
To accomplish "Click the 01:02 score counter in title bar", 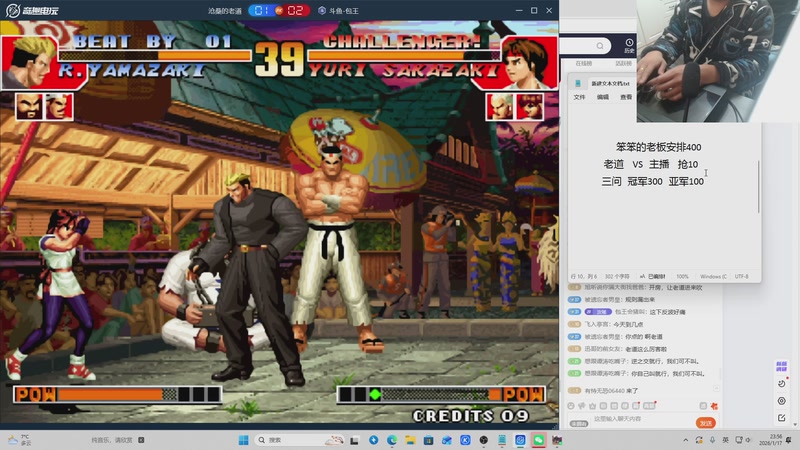I will [279, 10].
